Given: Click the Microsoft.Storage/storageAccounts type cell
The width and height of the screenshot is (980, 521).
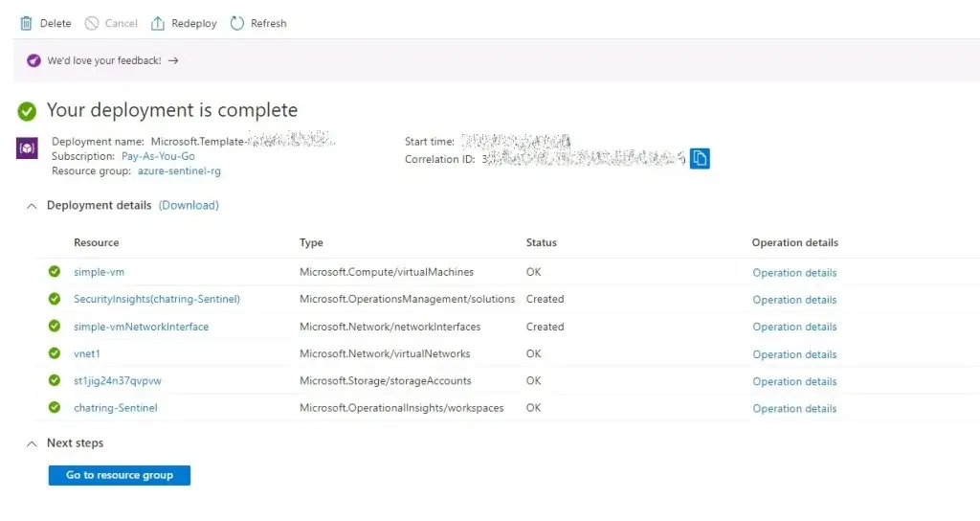Looking at the screenshot, I should [x=385, y=381].
